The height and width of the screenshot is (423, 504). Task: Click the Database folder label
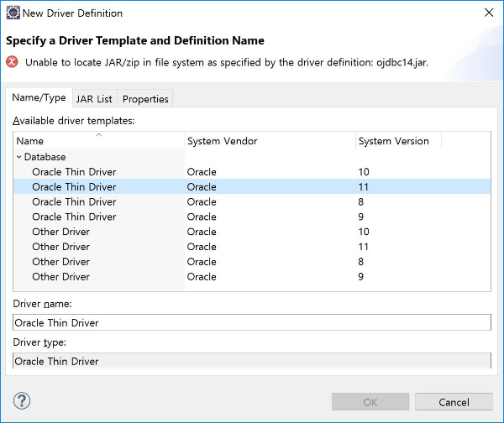[45, 157]
